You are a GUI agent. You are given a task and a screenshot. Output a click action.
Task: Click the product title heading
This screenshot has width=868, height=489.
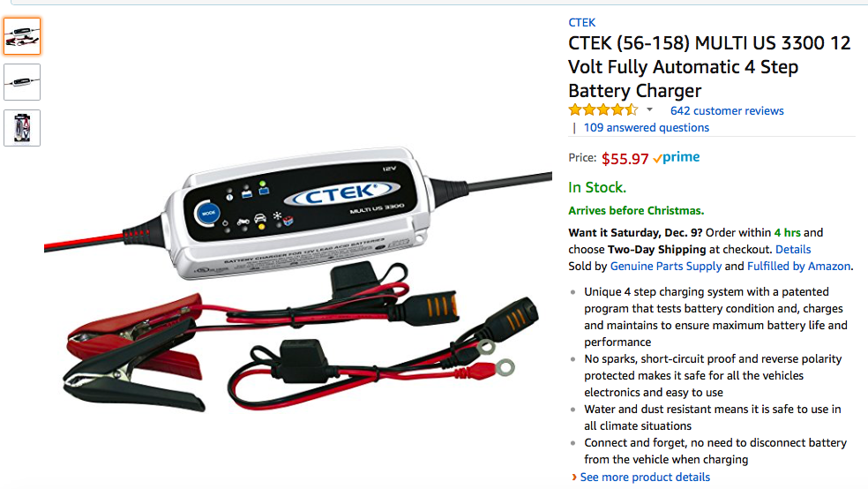tap(709, 66)
